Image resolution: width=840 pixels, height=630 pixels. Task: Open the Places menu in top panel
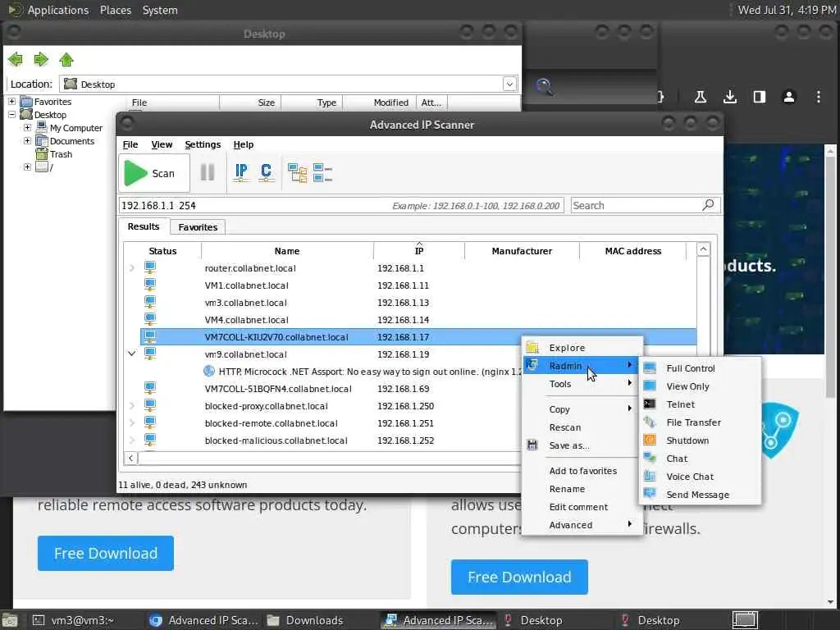115,10
